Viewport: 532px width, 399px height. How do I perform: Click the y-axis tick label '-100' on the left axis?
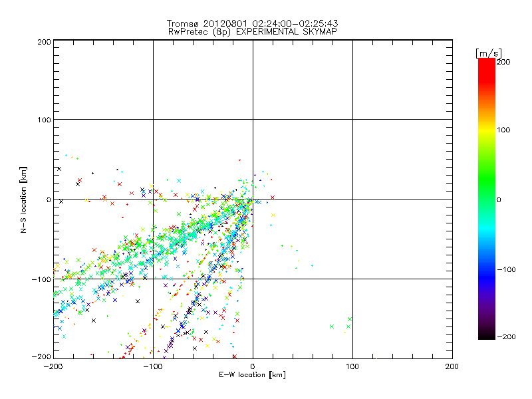coord(41,279)
